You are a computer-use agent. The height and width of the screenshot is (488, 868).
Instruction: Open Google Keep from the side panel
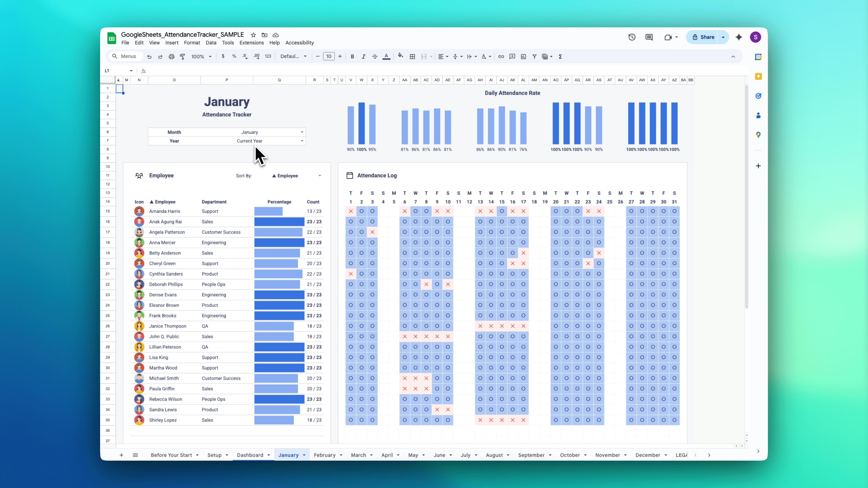(758, 76)
